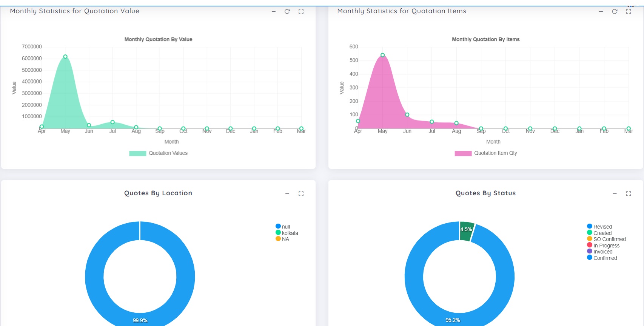Toggle the NA location legend item

click(282, 239)
